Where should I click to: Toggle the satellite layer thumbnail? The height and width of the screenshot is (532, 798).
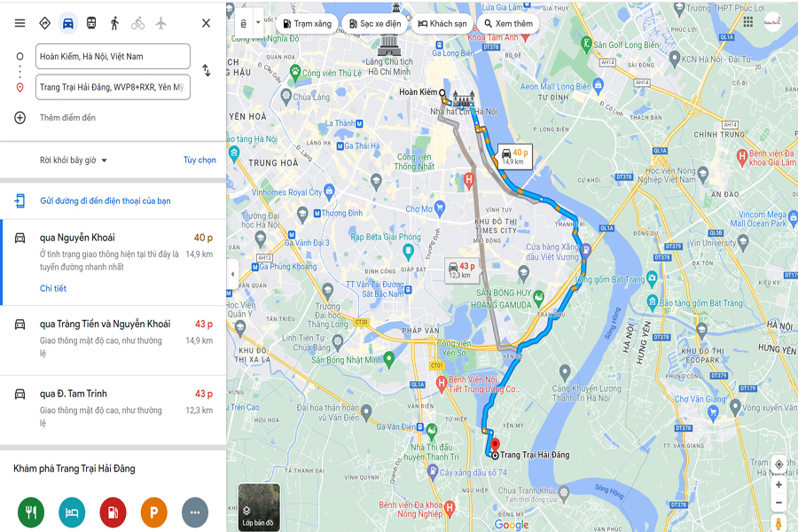coord(259,506)
